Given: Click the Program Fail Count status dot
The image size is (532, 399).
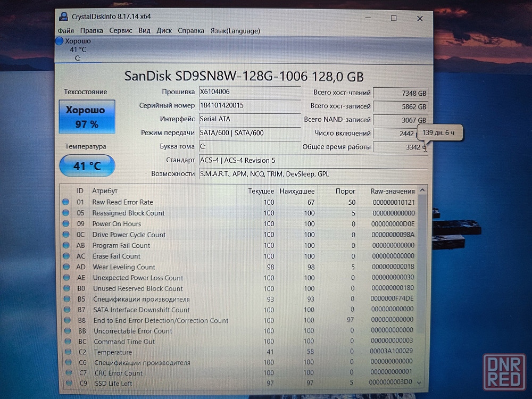Looking at the screenshot, I should (x=66, y=245).
